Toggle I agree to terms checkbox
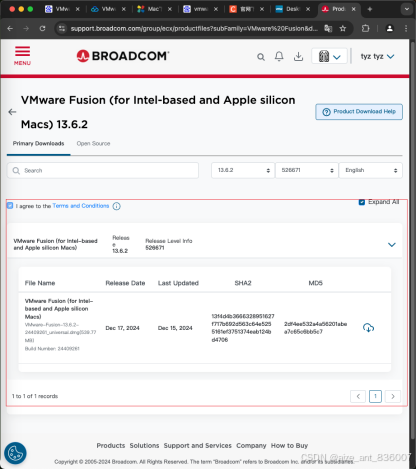Screen dimensions: 416x469 [x=10, y=206]
